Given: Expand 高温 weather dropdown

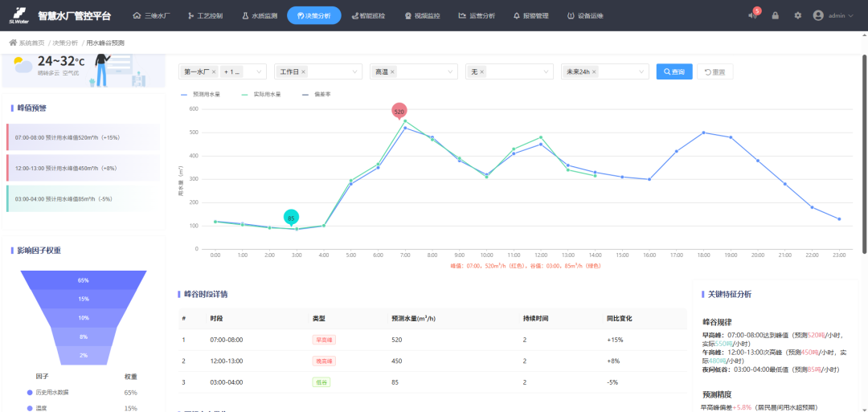Looking at the screenshot, I should point(451,72).
